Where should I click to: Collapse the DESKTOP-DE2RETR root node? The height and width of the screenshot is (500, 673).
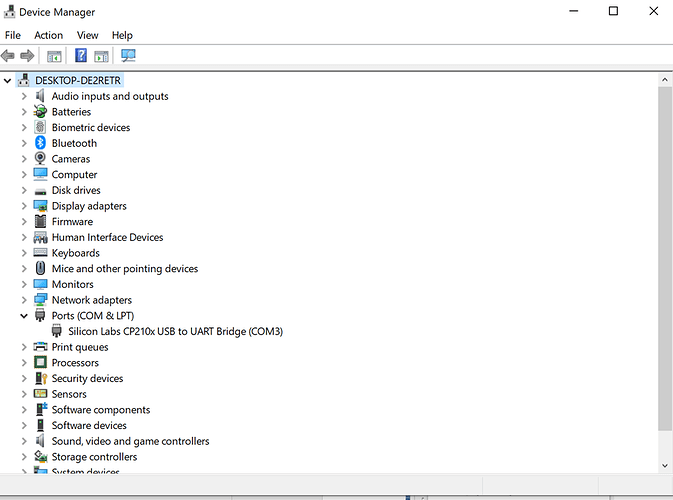8,80
